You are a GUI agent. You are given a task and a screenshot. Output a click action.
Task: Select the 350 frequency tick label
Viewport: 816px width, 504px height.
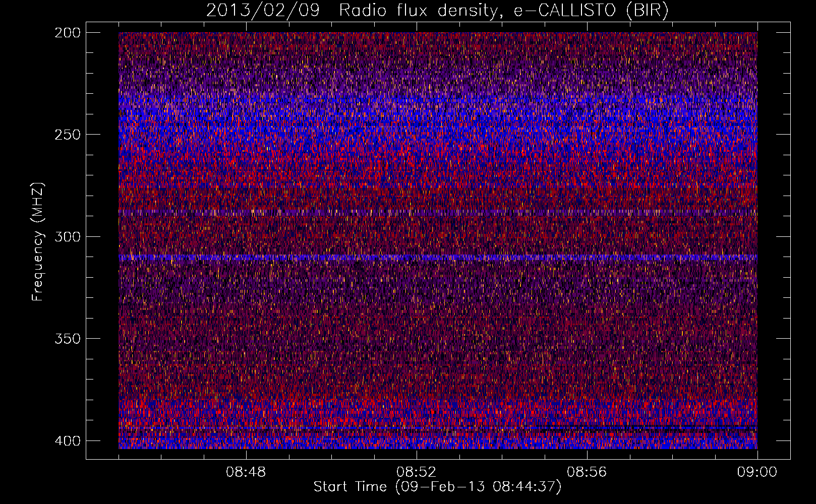(68, 338)
